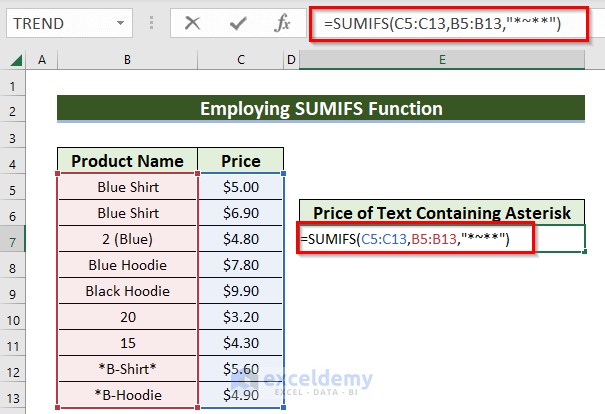Select column B header
The height and width of the screenshot is (414, 605).
tap(127, 61)
